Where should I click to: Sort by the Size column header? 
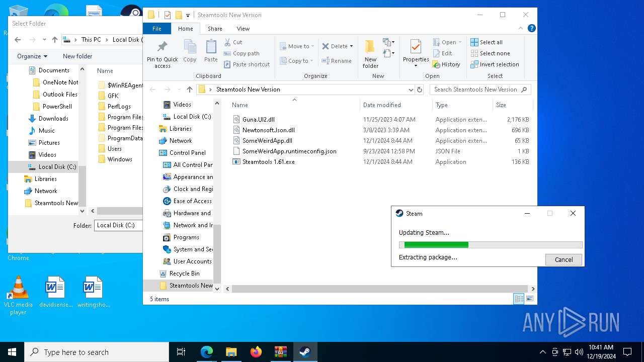pos(512,105)
